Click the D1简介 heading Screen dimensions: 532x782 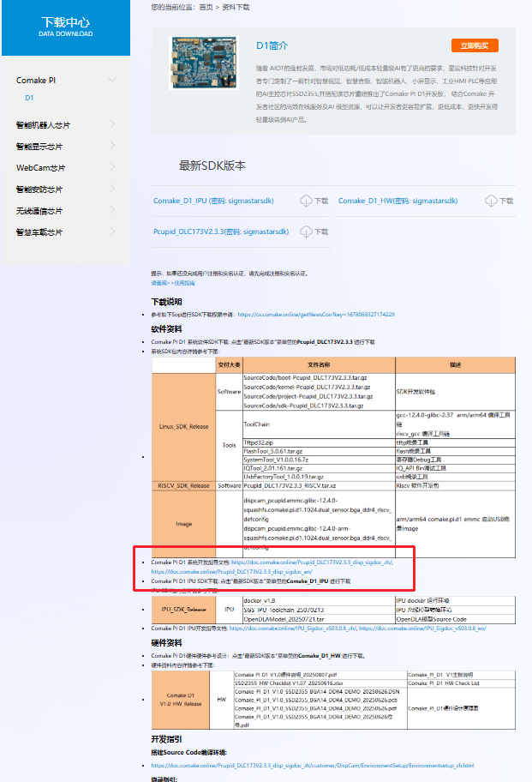(272, 46)
